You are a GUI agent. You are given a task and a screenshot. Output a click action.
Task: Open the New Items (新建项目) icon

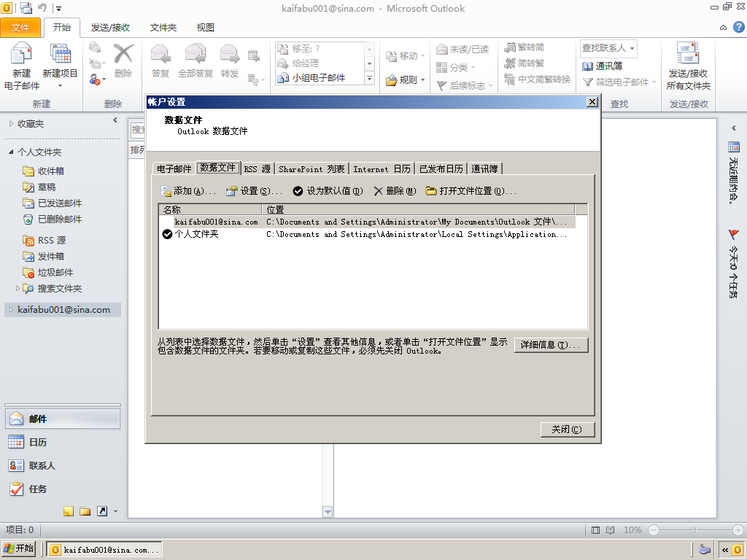[60, 54]
